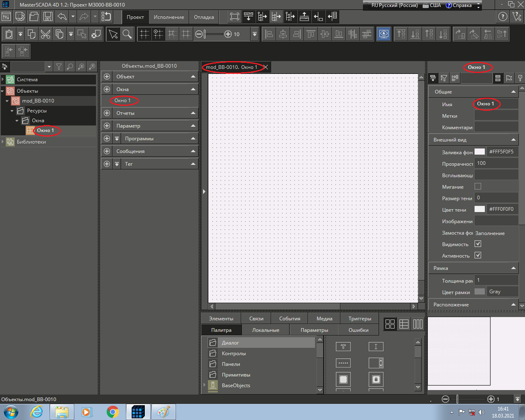Toggle the Мигание checkbox
Viewport: 525px width, 420px height.
(x=478, y=186)
